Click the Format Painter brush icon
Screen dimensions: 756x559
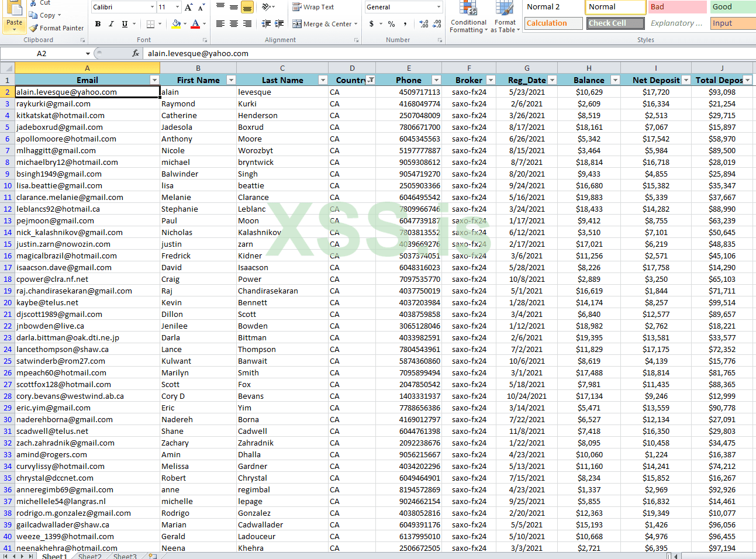(x=34, y=28)
